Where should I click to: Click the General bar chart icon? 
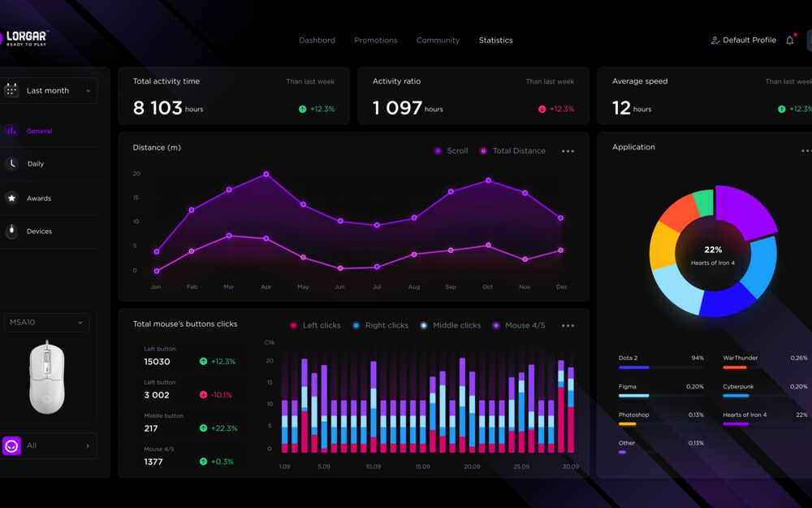11,131
